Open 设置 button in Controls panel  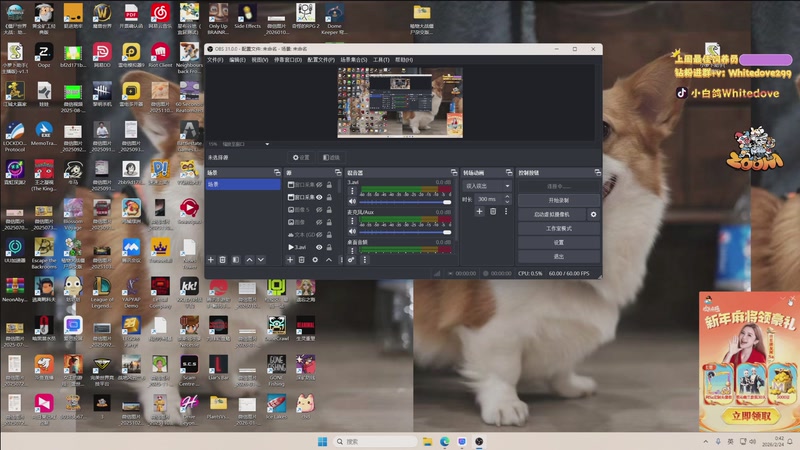pos(559,242)
